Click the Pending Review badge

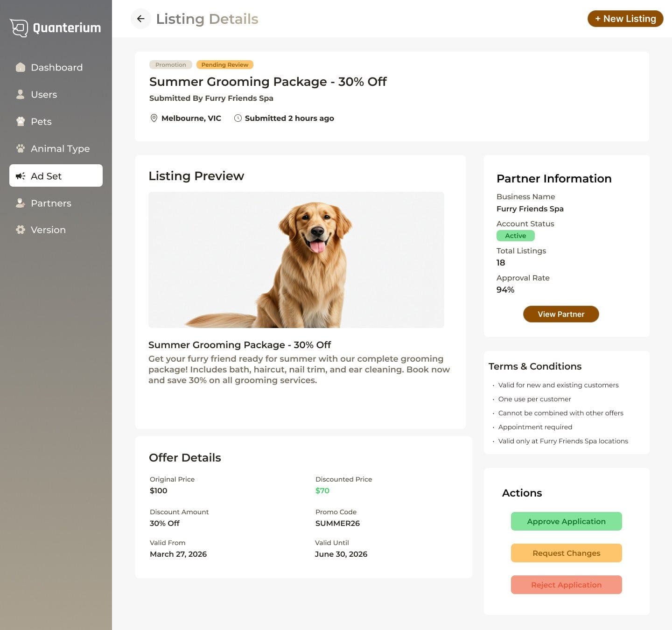click(x=225, y=65)
